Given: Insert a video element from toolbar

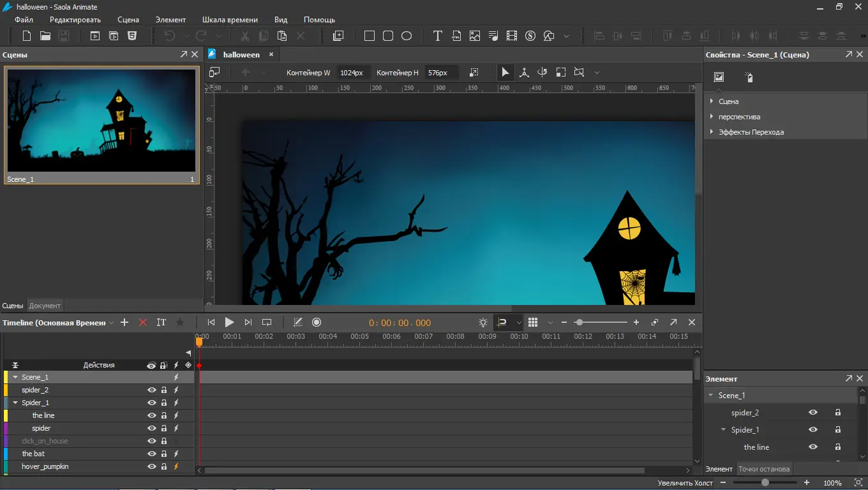Looking at the screenshot, I should pos(512,36).
